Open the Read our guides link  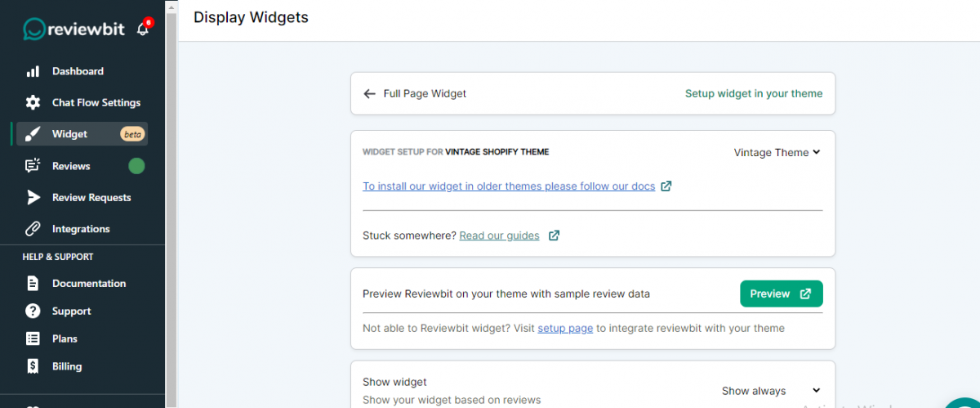[x=499, y=235]
